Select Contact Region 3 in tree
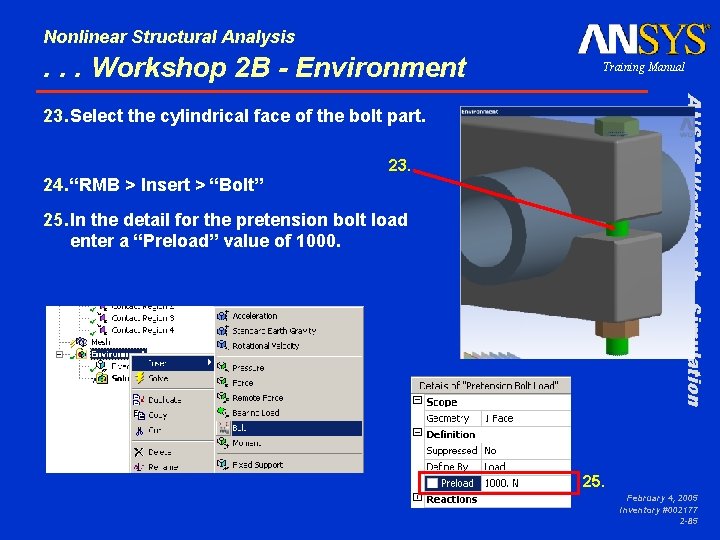This screenshot has width=720, height=540. [143, 318]
